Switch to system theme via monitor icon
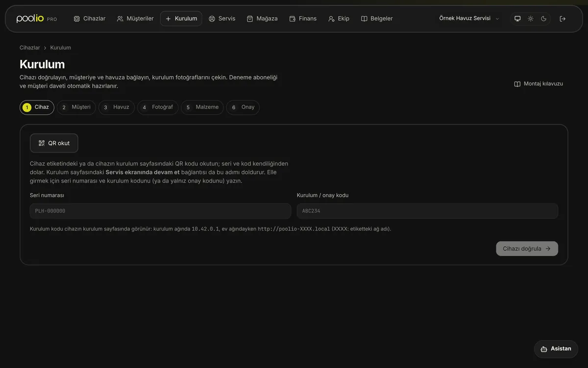The width and height of the screenshot is (588, 368). pos(517,19)
